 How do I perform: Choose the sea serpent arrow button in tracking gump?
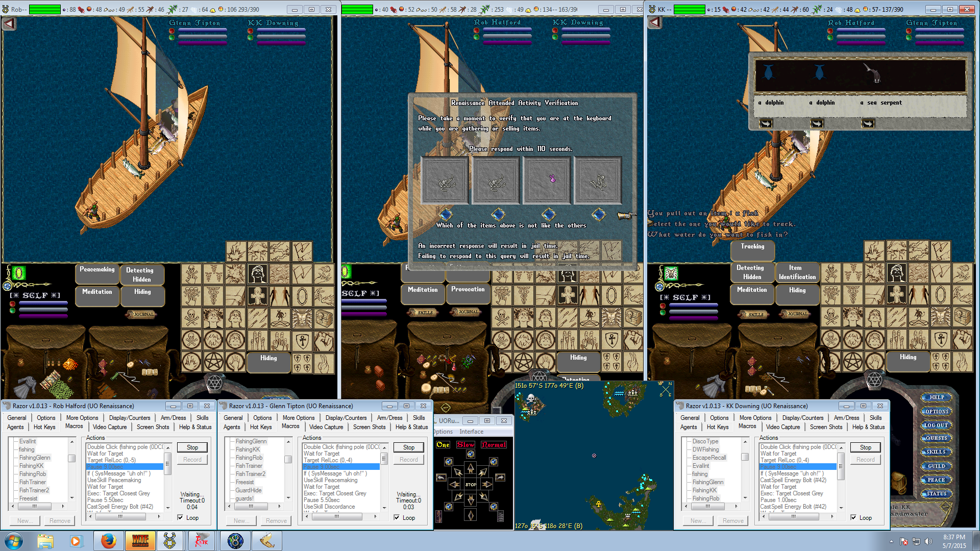point(868,123)
